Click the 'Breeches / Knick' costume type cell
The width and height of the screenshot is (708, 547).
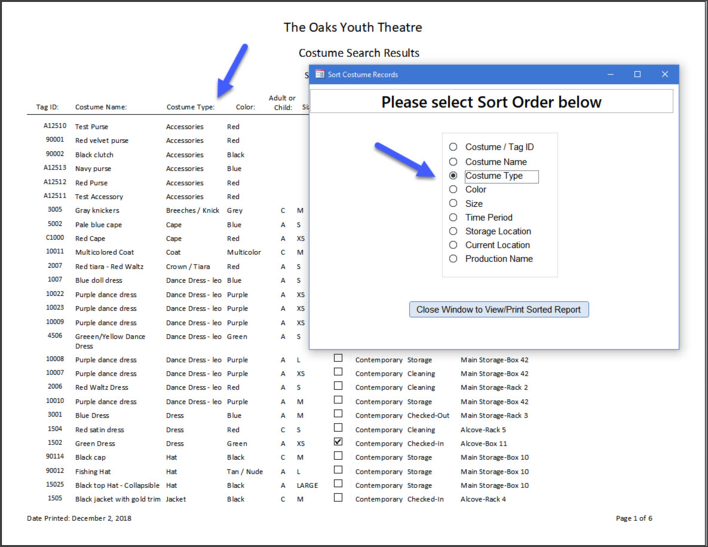pyautogui.click(x=193, y=210)
